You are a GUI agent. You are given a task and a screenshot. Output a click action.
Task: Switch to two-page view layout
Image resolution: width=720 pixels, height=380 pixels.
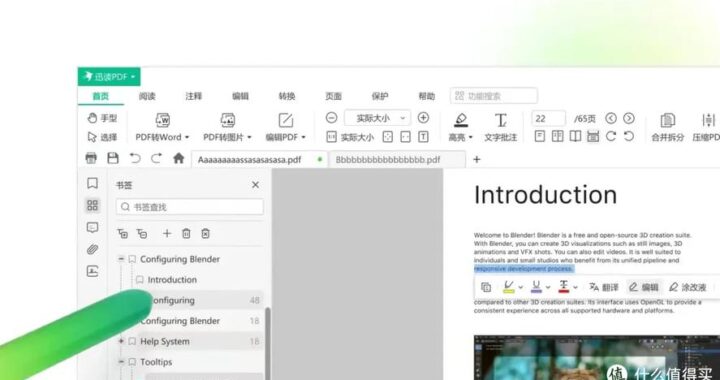click(x=557, y=136)
